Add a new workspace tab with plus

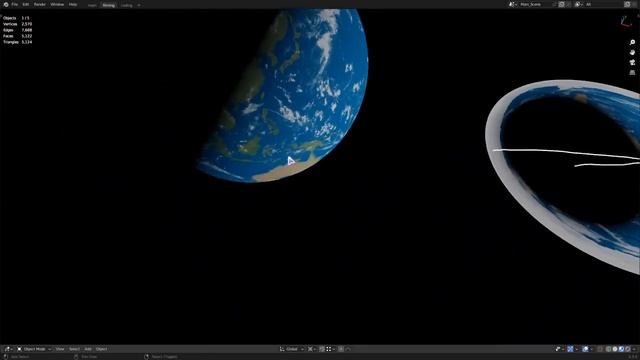pos(139,5)
